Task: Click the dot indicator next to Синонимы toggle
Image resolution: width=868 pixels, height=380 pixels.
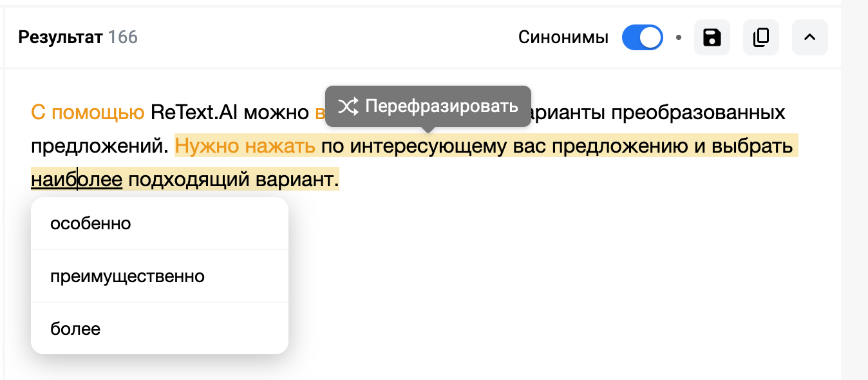Action: pos(679,37)
